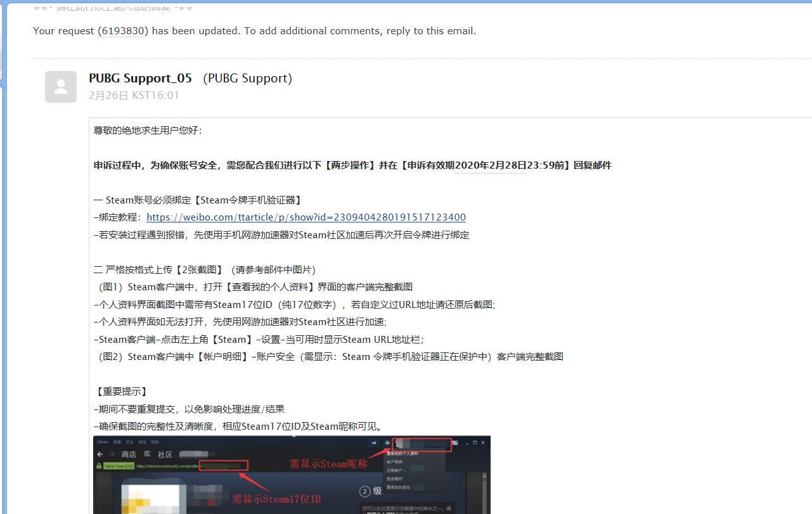
Task: Click the HTTPS lock icon in the Steam address bar
Action: (x=99, y=465)
